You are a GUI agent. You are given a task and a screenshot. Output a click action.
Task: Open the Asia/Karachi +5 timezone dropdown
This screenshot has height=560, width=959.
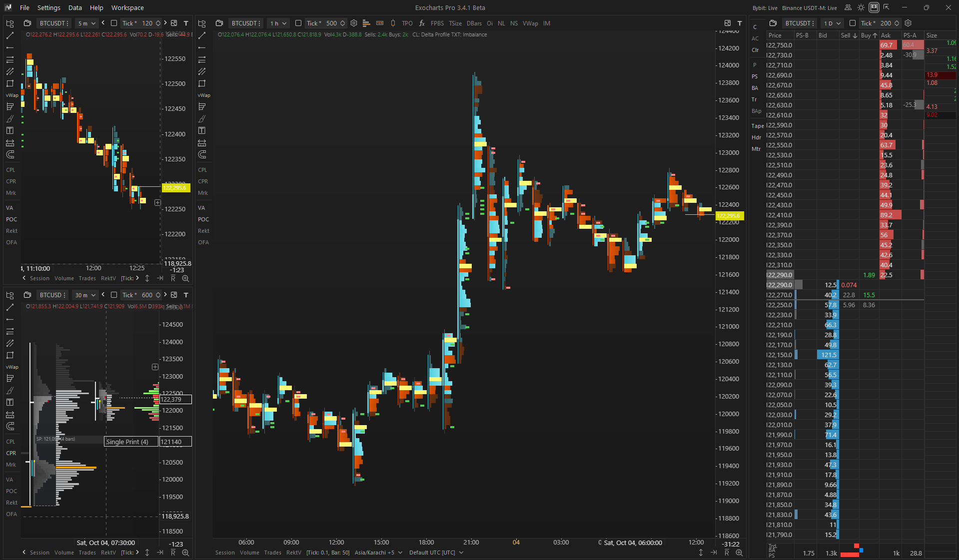(378, 553)
